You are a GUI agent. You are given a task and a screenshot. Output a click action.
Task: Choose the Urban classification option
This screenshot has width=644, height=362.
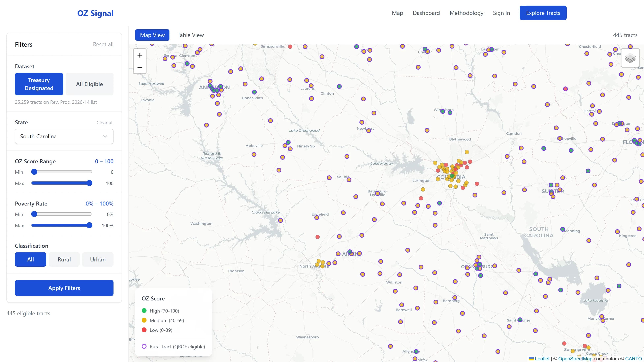pos(98,259)
